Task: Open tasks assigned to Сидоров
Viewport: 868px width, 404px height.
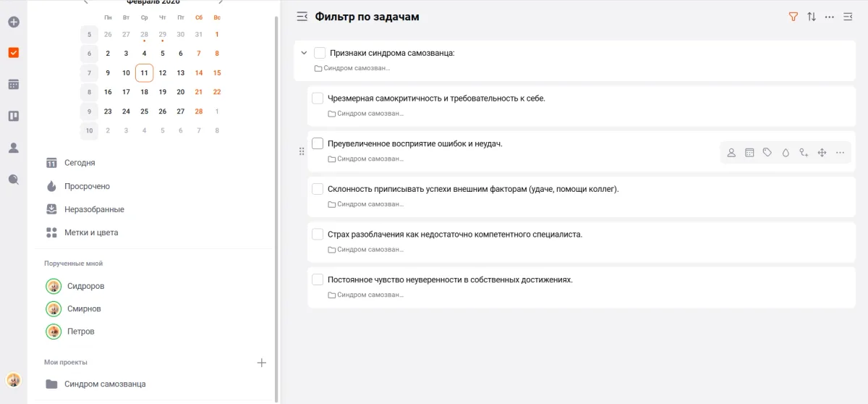Action: click(85, 286)
